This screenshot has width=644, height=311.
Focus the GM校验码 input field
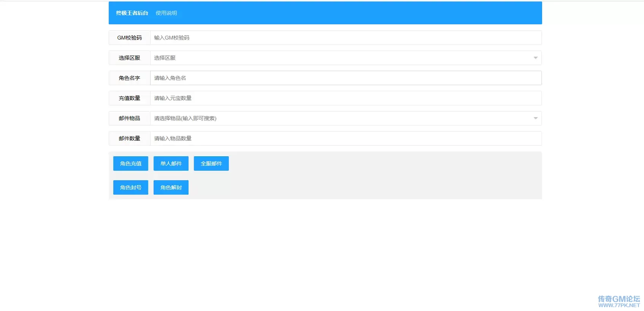346,38
